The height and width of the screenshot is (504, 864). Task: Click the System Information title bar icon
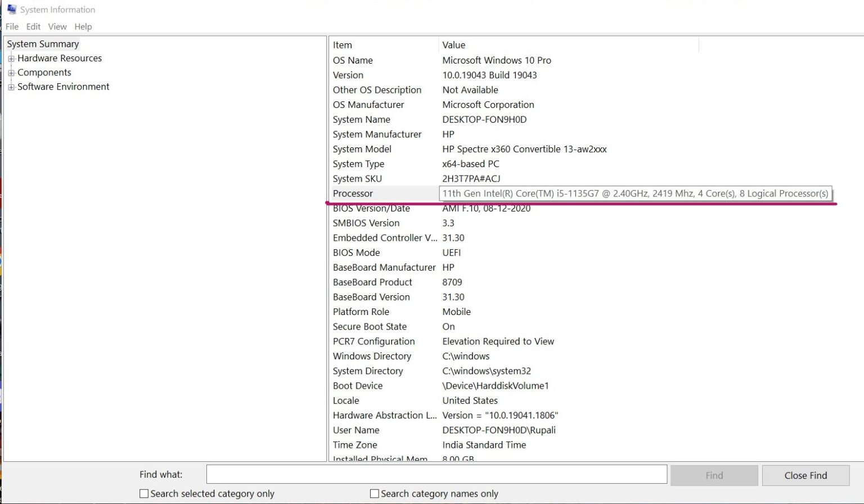tap(11, 9)
